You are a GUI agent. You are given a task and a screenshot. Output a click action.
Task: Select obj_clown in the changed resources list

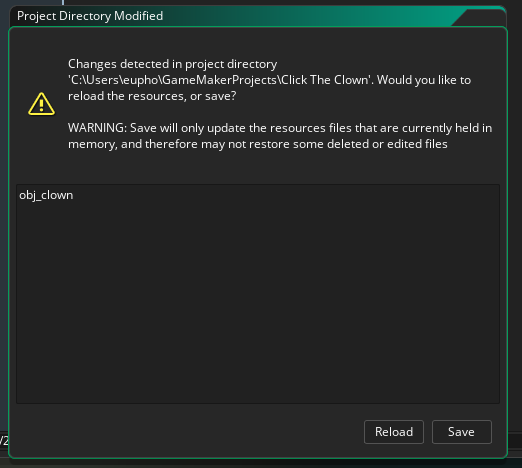[46, 195]
